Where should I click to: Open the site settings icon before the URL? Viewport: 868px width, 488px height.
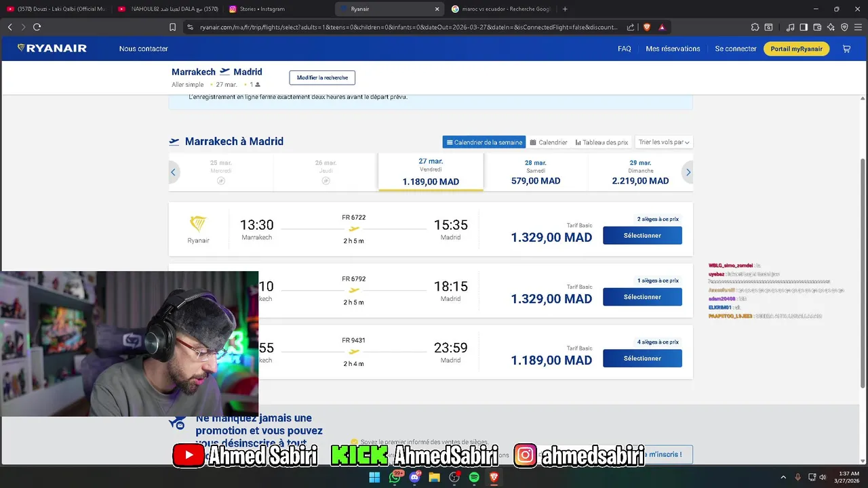click(190, 27)
